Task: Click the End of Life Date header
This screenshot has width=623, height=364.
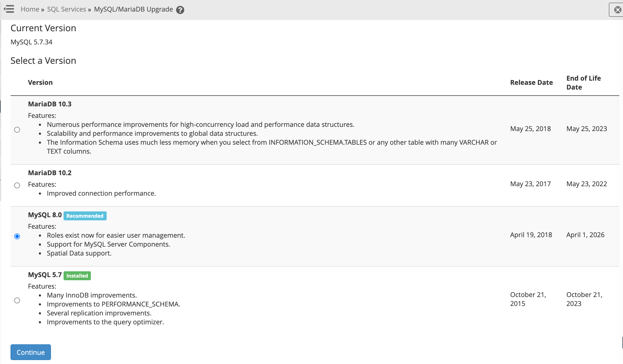Action: click(583, 83)
